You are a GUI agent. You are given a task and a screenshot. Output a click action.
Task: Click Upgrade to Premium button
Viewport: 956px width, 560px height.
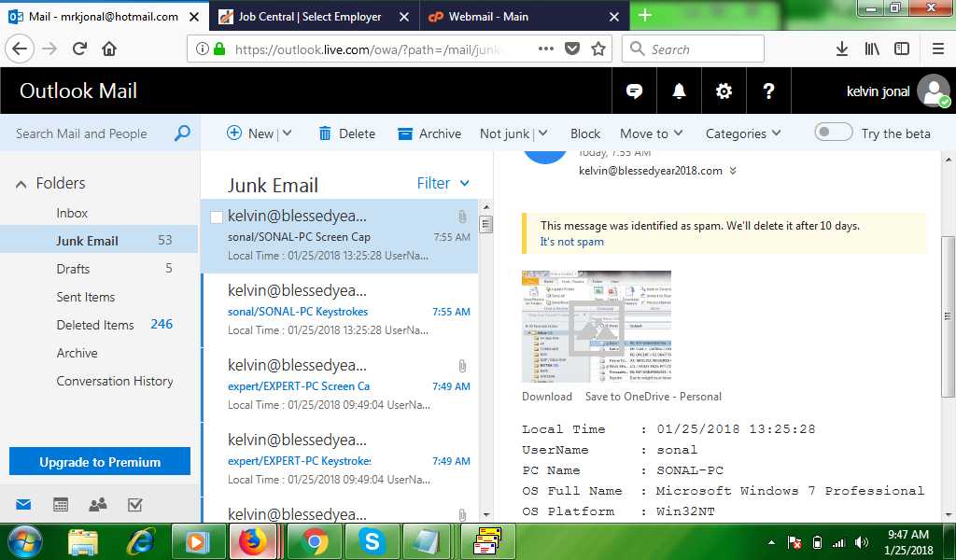(100, 461)
